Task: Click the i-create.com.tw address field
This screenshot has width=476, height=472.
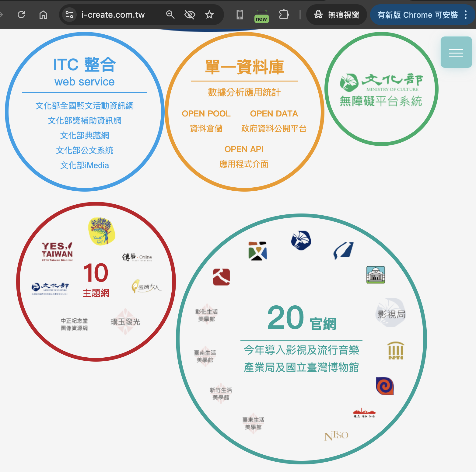Action: 113,15
